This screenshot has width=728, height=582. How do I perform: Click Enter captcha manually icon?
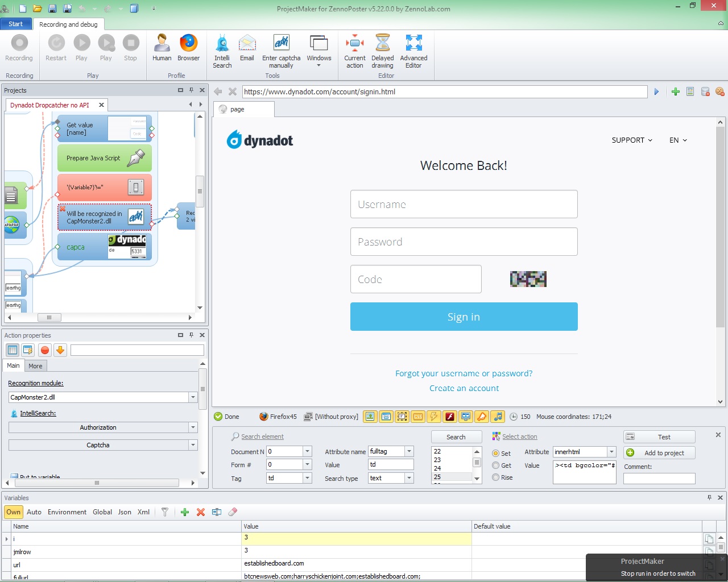[x=281, y=51]
